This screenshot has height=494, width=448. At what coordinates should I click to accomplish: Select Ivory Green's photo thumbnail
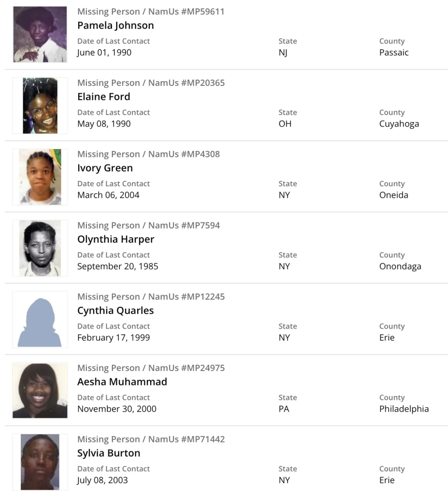tap(40, 177)
